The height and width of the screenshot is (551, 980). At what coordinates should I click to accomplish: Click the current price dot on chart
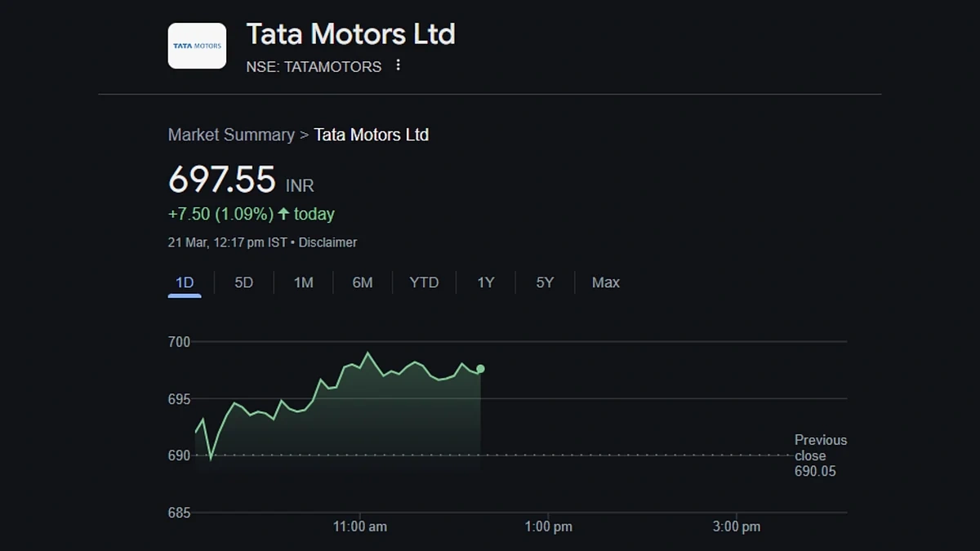(x=480, y=369)
